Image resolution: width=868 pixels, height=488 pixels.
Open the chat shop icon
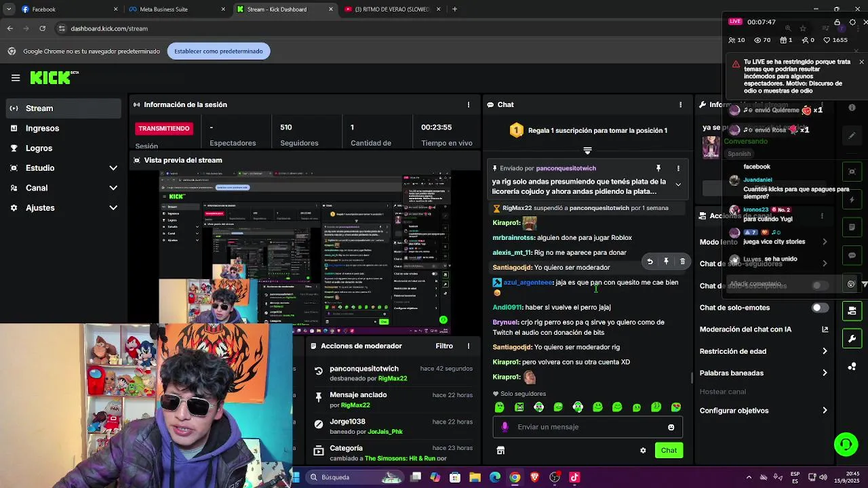pyautogui.click(x=500, y=450)
